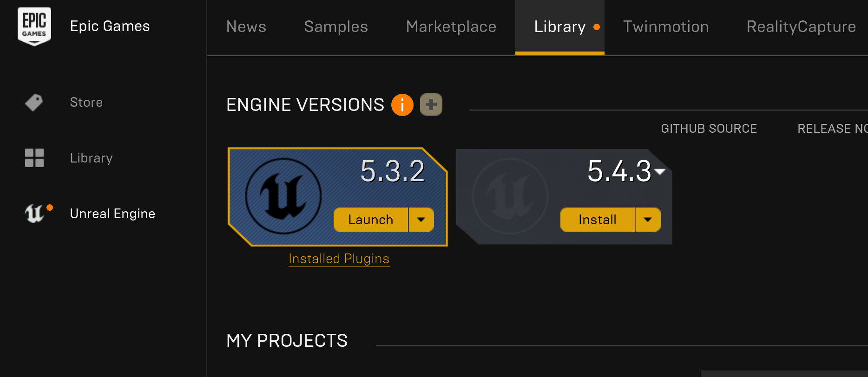Open the 5.4.3 version selector arrow
This screenshot has width=868, height=377.
(x=660, y=171)
